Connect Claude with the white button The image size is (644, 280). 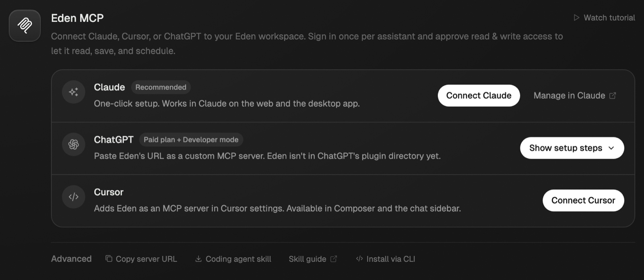[479, 95]
